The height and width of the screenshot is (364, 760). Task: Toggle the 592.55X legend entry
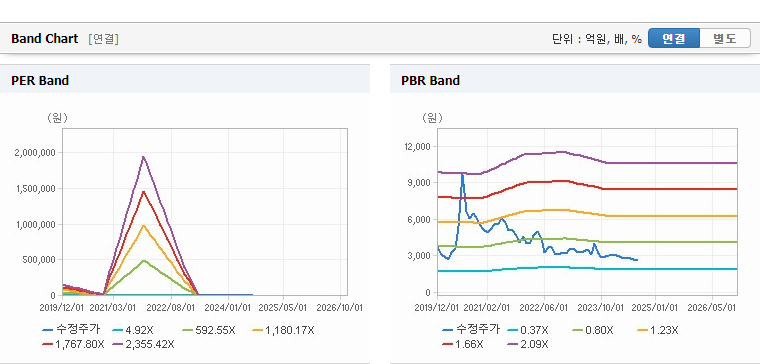209,331
